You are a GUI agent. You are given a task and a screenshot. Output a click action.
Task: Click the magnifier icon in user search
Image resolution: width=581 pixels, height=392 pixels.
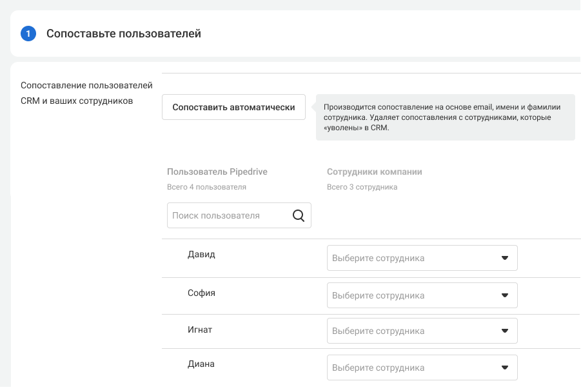pos(298,216)
